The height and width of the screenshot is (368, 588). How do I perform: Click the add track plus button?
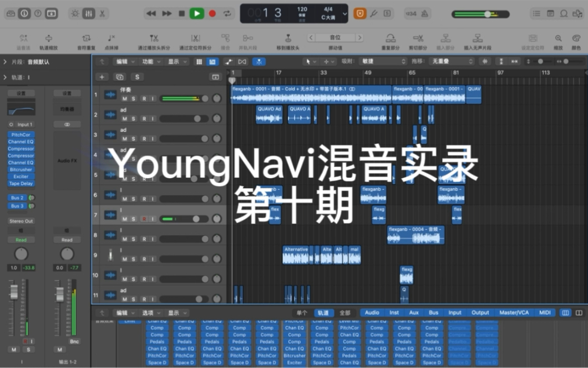tap(102, 77)
